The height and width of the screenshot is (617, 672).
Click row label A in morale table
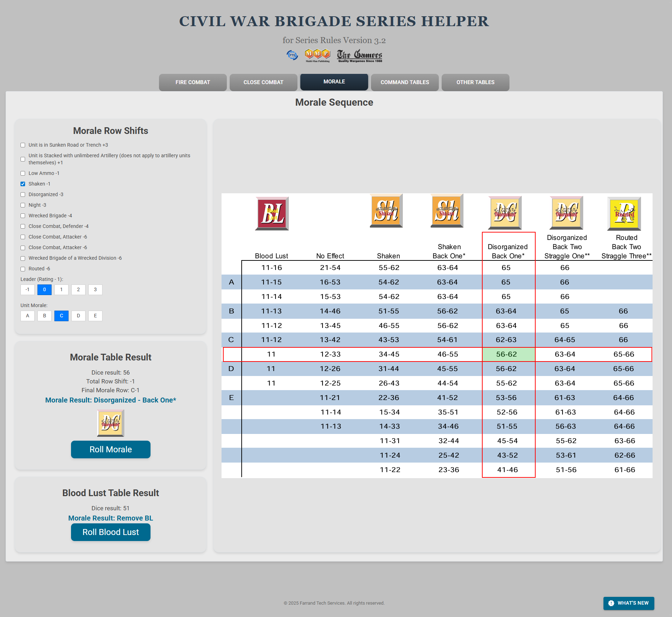coord(231,282)
